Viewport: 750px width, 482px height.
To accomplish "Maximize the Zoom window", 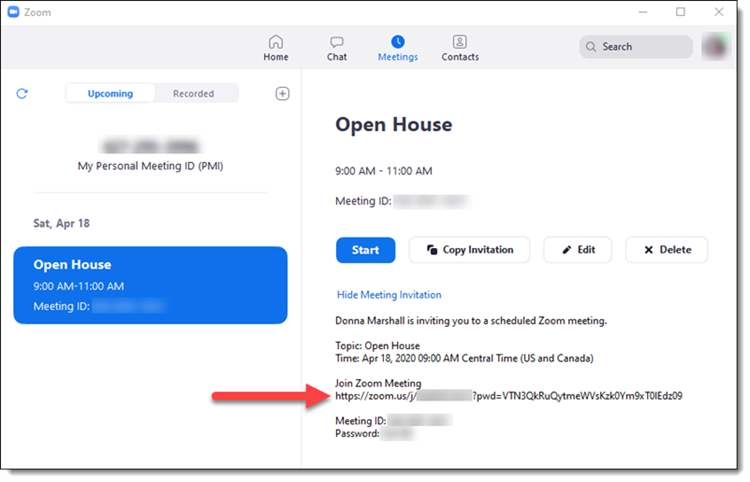I will tap(681, 12).
